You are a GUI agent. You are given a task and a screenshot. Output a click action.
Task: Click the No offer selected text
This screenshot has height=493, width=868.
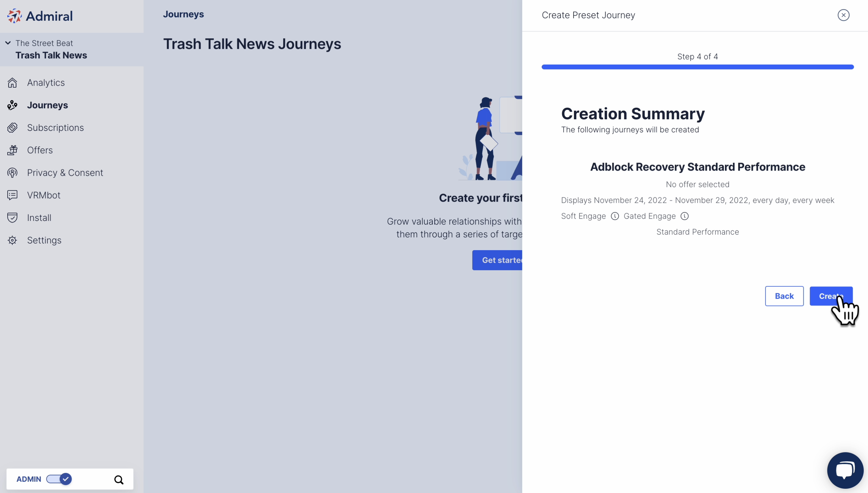click(697, 185)
